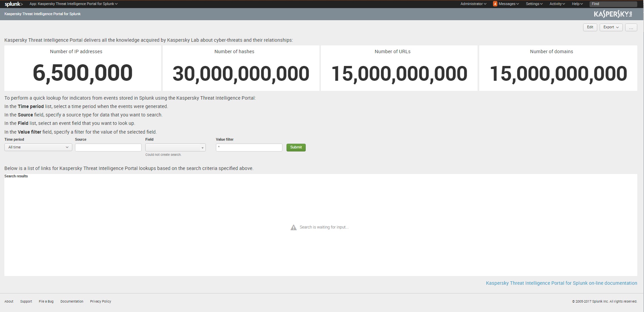644x312 pixels.
Task: Click the File a Bug link
Action: coord(46,302)
